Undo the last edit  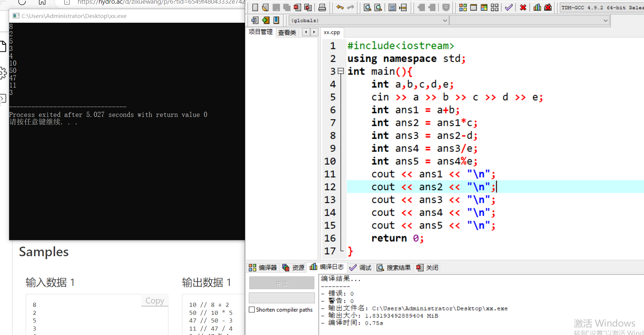[340, 8]
